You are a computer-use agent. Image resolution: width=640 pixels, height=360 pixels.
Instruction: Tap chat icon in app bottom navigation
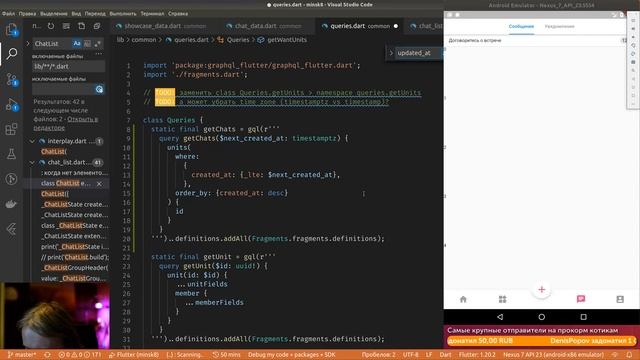[581, 299]
